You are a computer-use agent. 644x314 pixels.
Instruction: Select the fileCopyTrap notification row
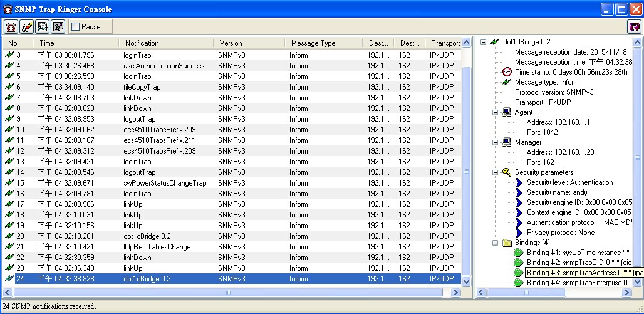[232, 87]
